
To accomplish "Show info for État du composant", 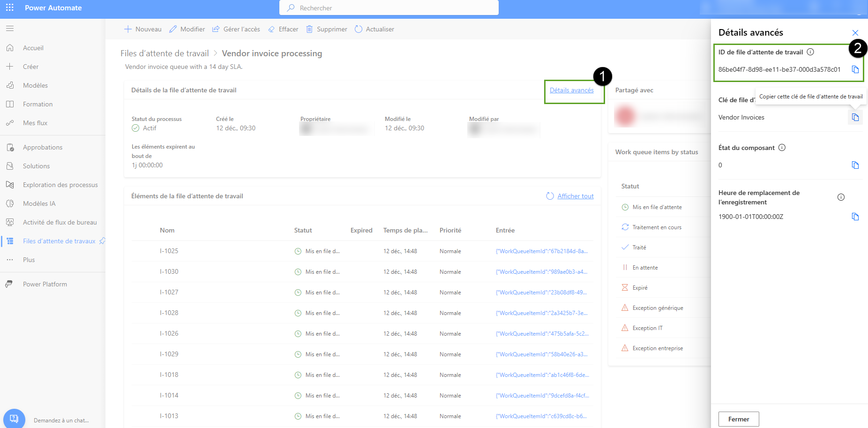I will pos(782,148).
